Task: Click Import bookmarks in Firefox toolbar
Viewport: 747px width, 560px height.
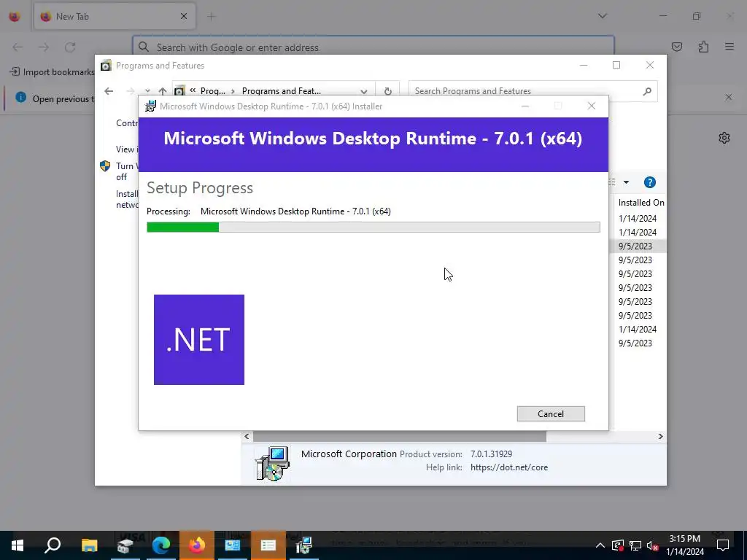Action: point(53,72)
